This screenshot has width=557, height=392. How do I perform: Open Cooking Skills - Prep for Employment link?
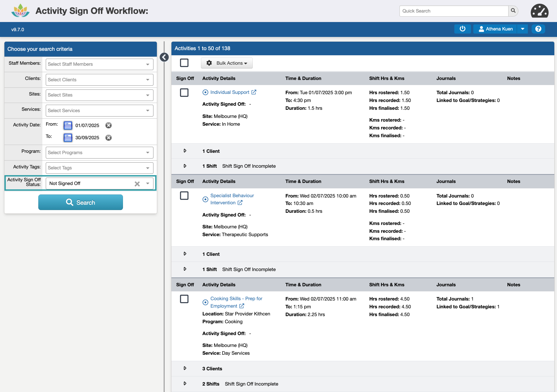[236, 299]
